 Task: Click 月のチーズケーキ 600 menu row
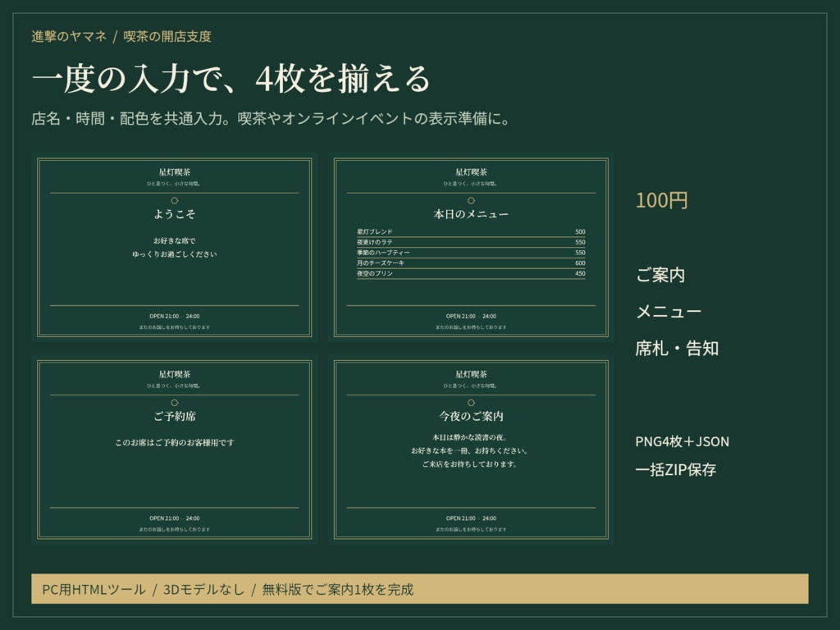pyautogui.click(x=471, y=263)
